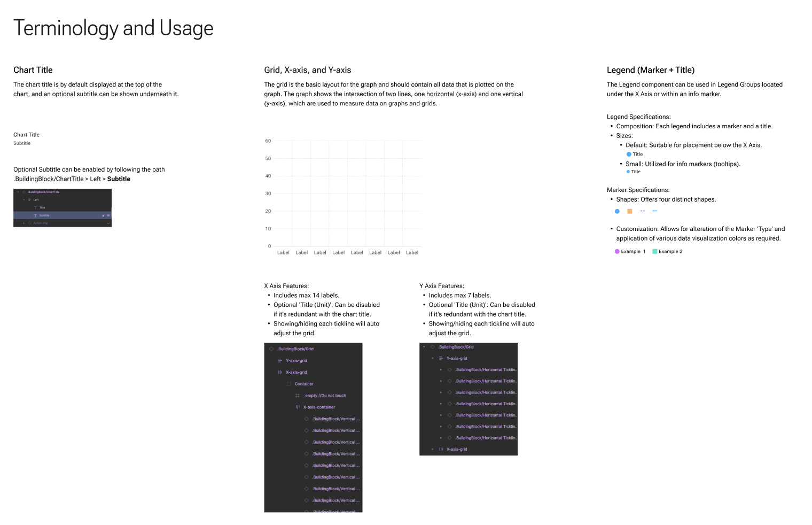Select the dotted line marker shape

coord(643,211)
